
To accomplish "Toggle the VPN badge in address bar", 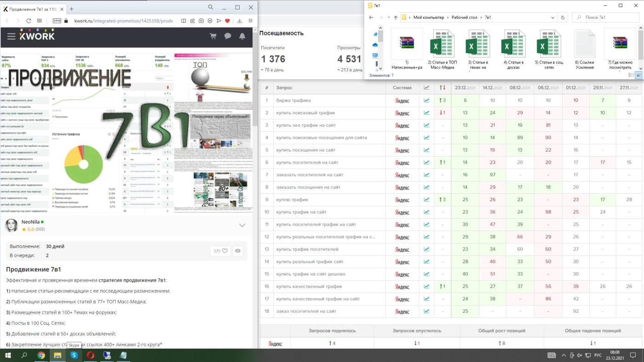I will coord(57,21).
